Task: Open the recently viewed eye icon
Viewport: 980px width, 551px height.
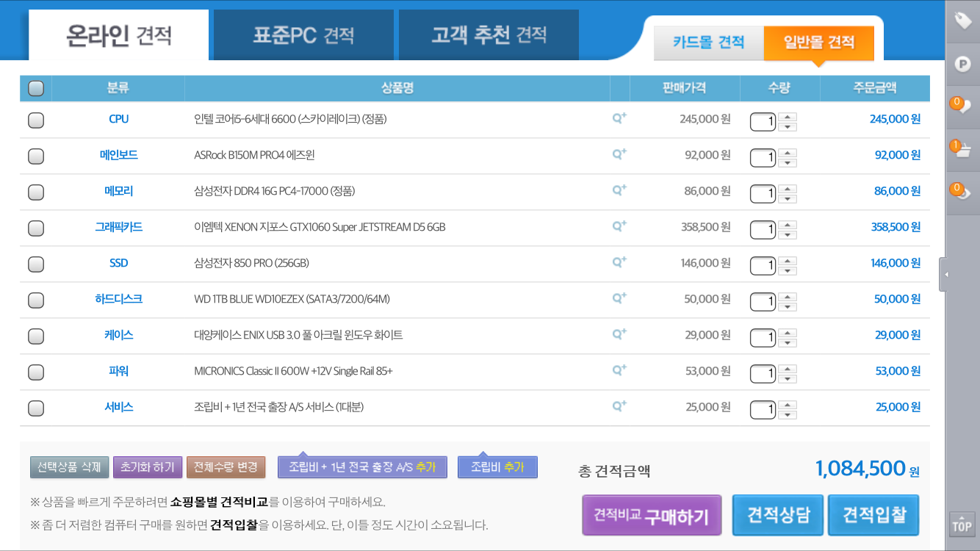Action: (x=962, y=193)
